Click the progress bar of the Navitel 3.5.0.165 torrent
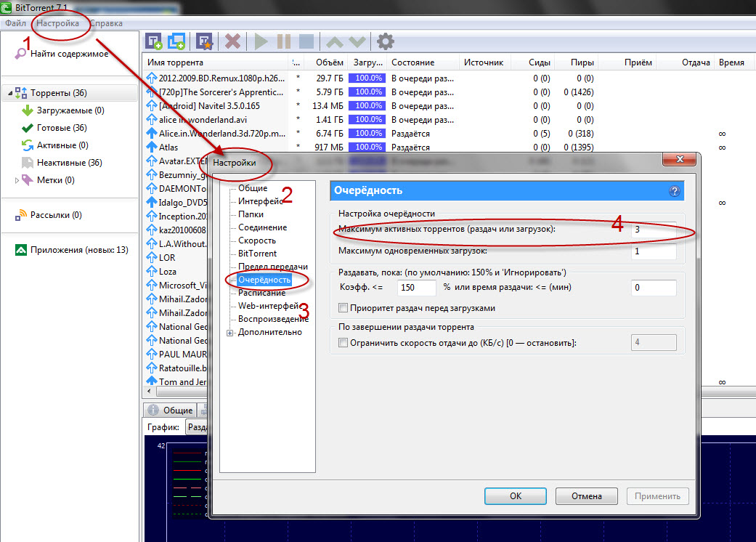 pyautogui.click(x=368, y=105)
